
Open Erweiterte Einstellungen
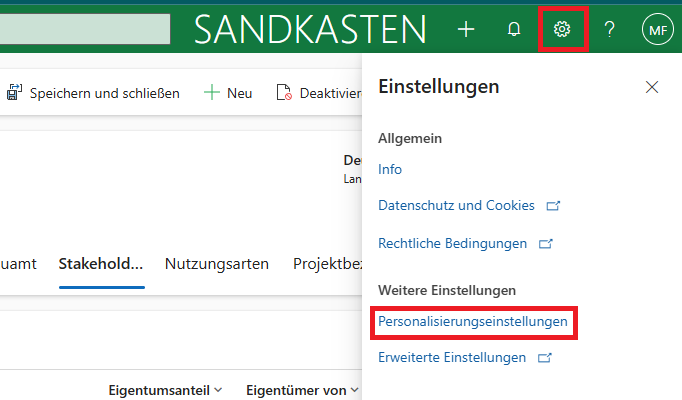tap(452, 357)
